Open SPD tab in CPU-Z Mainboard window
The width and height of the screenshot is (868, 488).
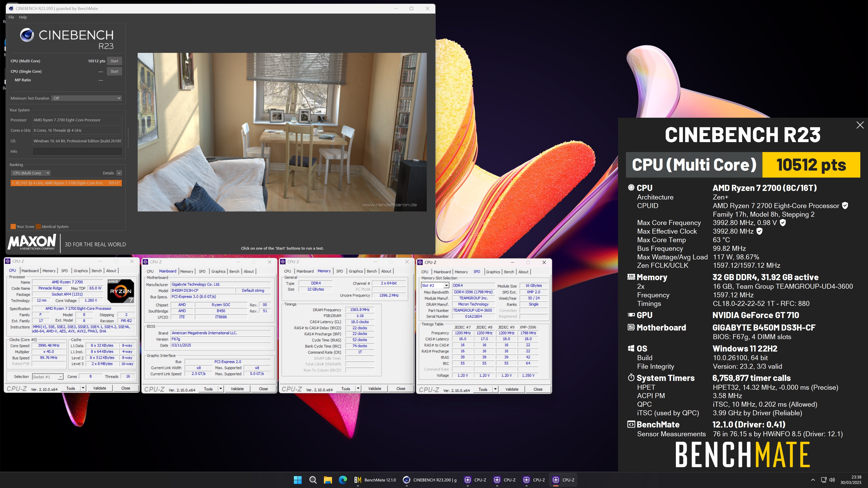pyautogui.click(x=202, y=271)
